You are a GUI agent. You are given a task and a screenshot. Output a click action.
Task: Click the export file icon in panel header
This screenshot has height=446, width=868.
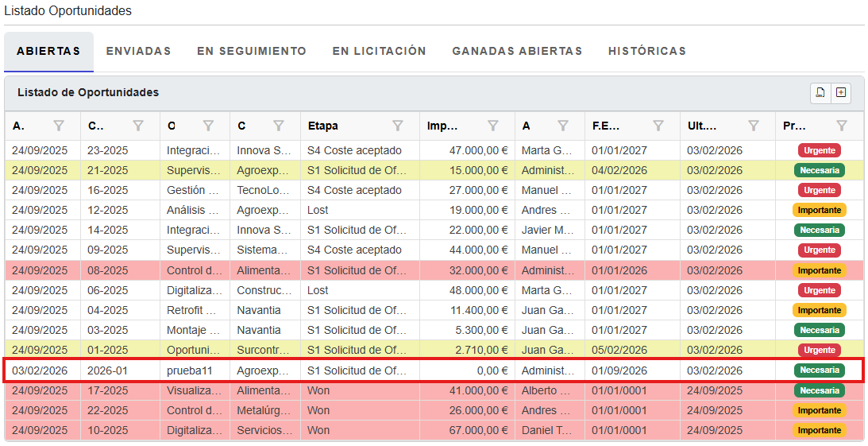(820, 93)
